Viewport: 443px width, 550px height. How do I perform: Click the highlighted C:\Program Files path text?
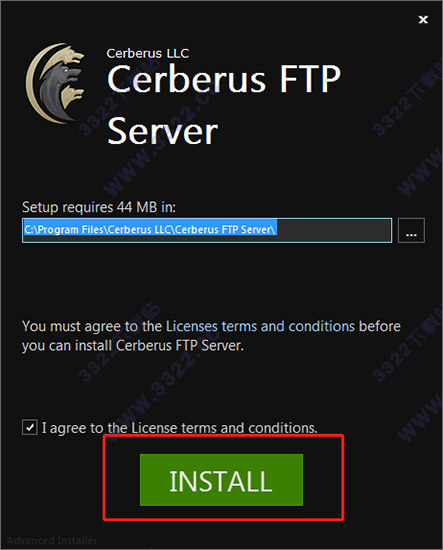(x=149, y=230)
